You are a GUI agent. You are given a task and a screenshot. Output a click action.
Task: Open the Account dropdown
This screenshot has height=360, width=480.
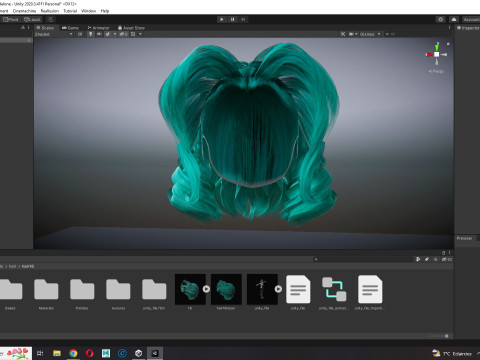pyautogui.click(x=471, y=19)
